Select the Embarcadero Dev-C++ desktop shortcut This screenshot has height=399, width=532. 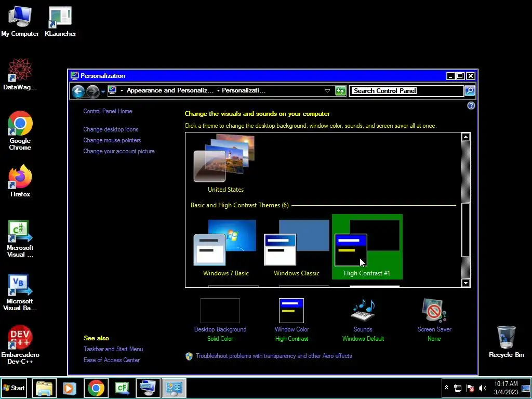tap(20, 345)
